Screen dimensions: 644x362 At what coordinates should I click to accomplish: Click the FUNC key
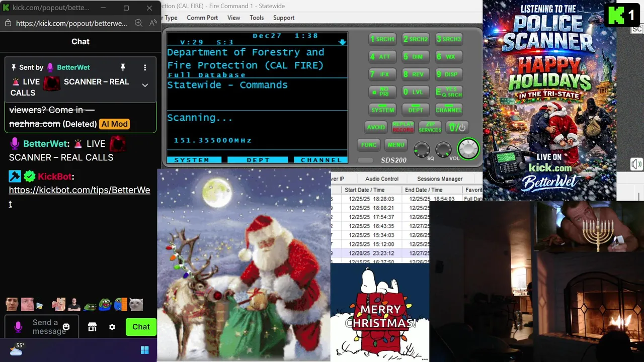(x=368, y=145)
